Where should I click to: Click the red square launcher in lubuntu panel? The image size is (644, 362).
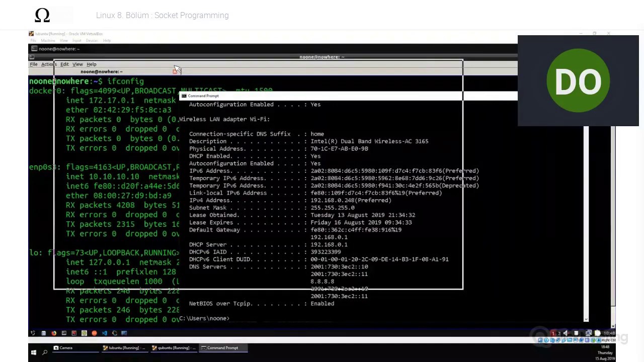pos(74,333)
